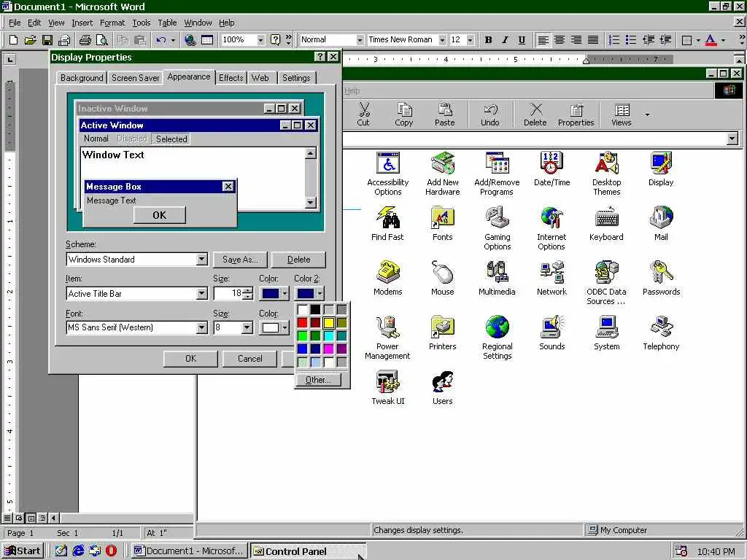Image resolution: width=747 pixels, height=560 pixels.
Task: Click Other... in color palette
Action: click(318, 379)
